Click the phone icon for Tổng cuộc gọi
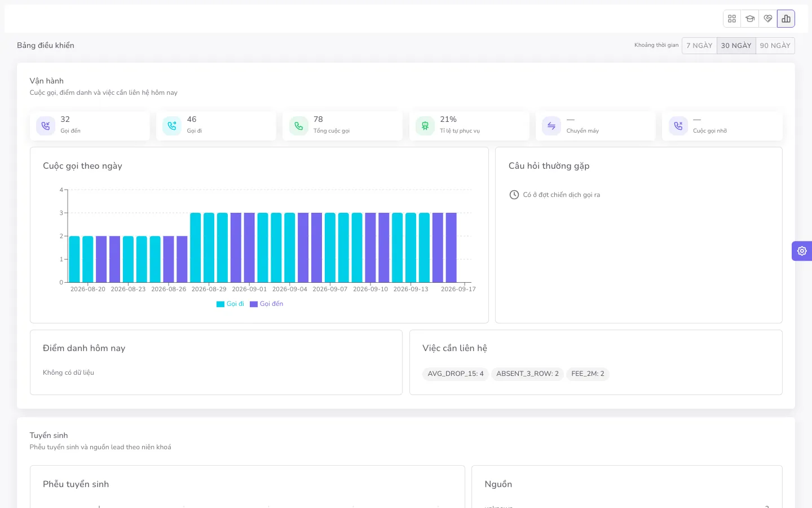 (x=299, y=126)
